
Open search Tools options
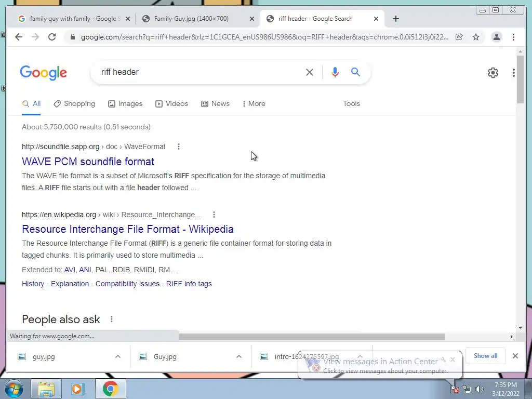(x=351, y=104)
